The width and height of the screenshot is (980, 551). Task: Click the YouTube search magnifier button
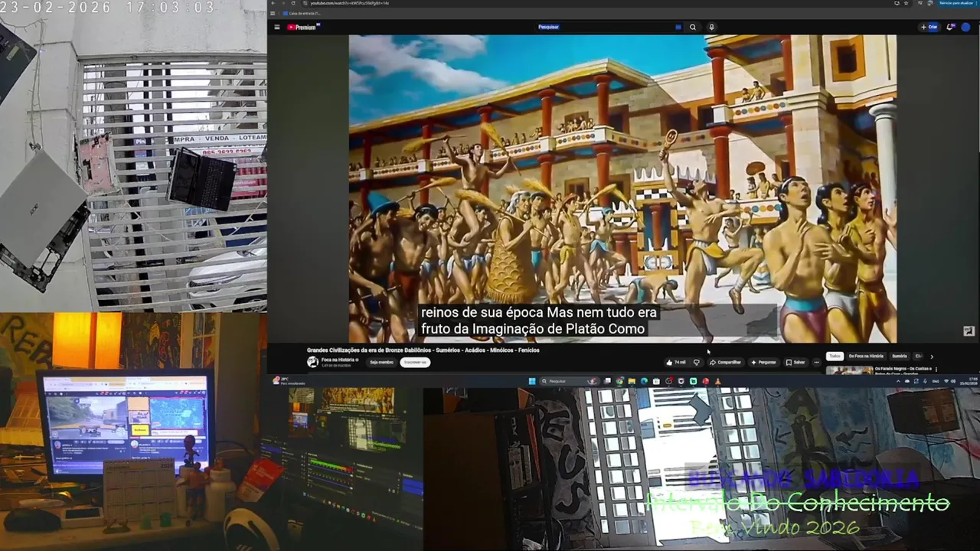(x=693, y=27)
